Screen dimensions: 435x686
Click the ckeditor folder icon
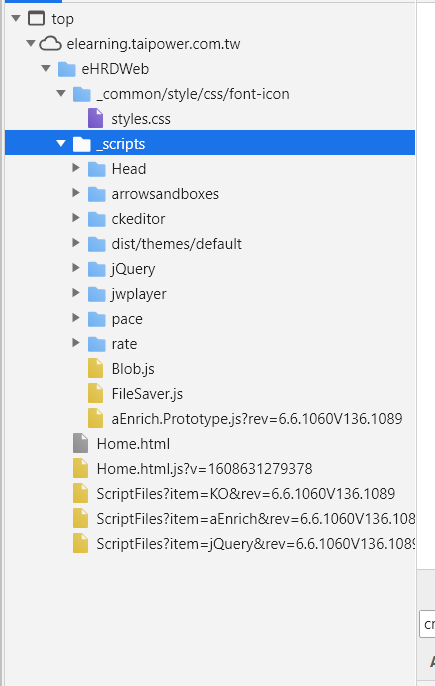point(96,218)
